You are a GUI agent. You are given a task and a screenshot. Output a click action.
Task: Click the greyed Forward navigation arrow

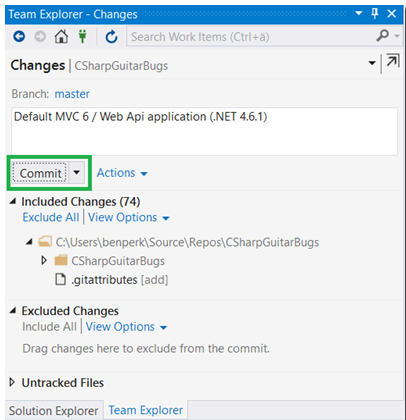point(40,36)
